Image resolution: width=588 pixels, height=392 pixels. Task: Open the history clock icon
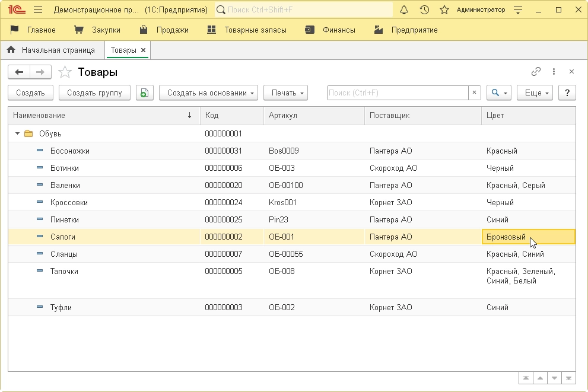point(424,10)
